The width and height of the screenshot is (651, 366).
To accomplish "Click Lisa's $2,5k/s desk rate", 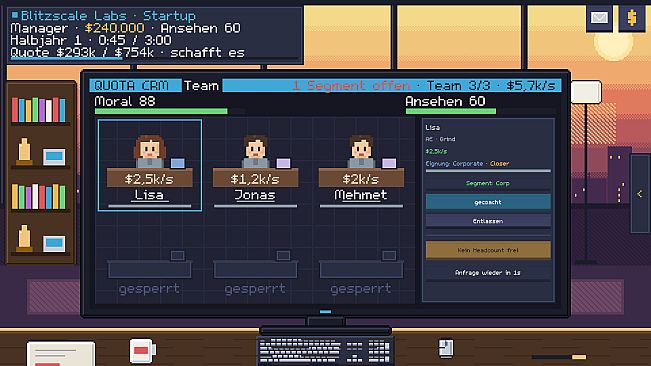I will point(149,179).
